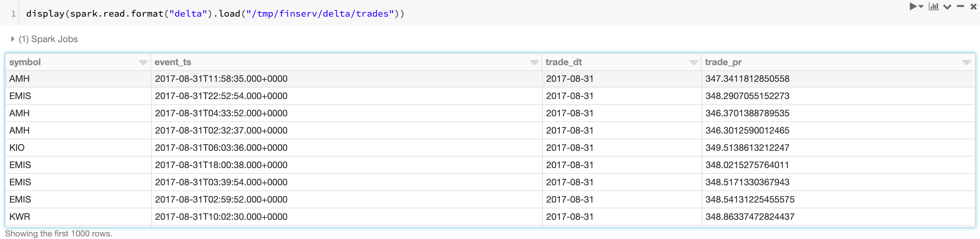Delete the cell with the X icon
The image size is (980, 239).
click(973, 6)
